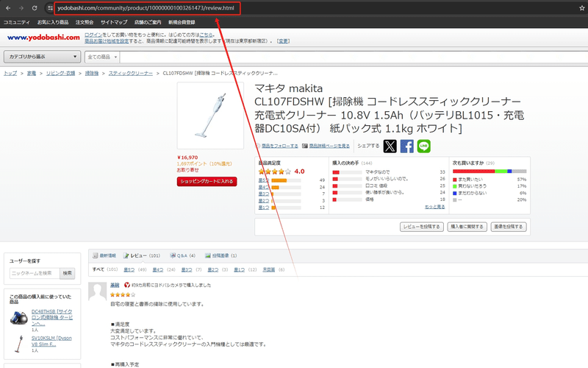Open the site info icon in the address bar
Screen dimensions: 588x368
point(50,8)
